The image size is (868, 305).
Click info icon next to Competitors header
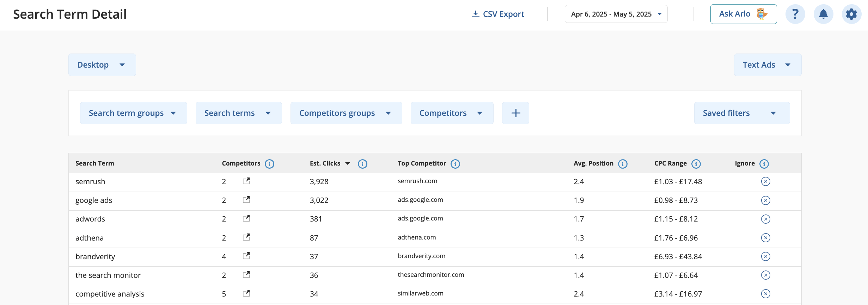269,164
